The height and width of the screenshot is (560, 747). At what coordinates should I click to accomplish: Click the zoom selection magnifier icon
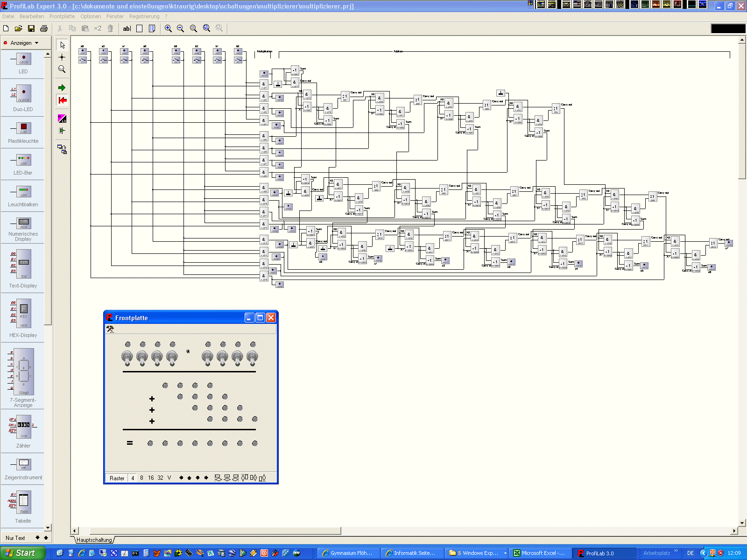pyautogui.click(x=206, y=28)
